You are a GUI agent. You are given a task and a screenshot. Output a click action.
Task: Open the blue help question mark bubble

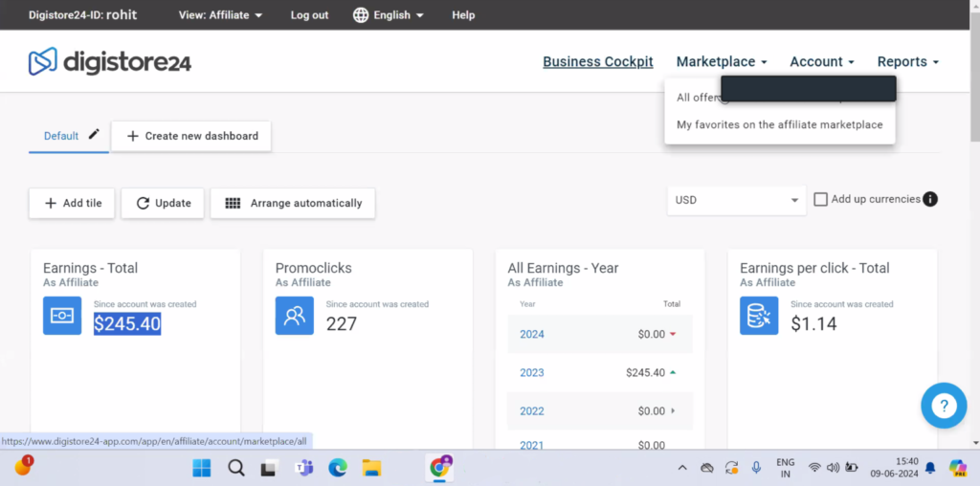[943, 406]
